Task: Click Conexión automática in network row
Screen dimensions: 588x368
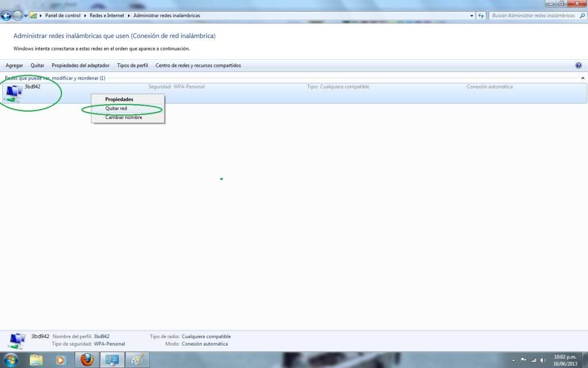Action: pyautogui.click(x=490, y=87)
